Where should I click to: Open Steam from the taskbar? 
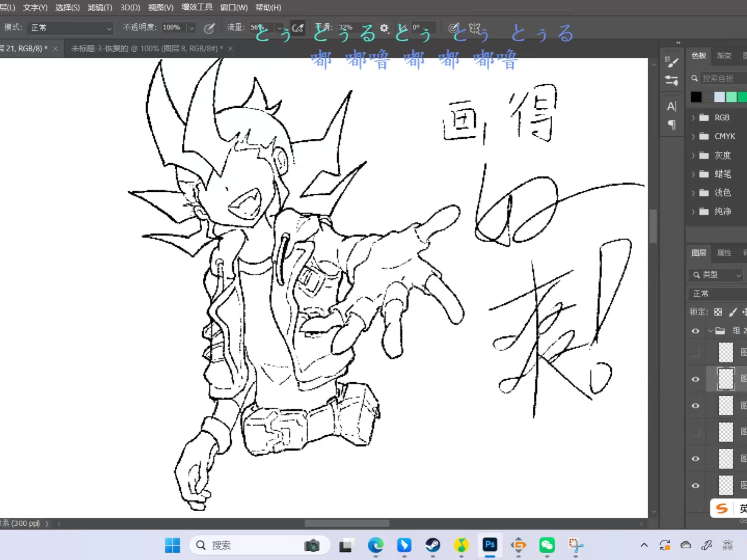pyautogui.click(x=433, y=545)
